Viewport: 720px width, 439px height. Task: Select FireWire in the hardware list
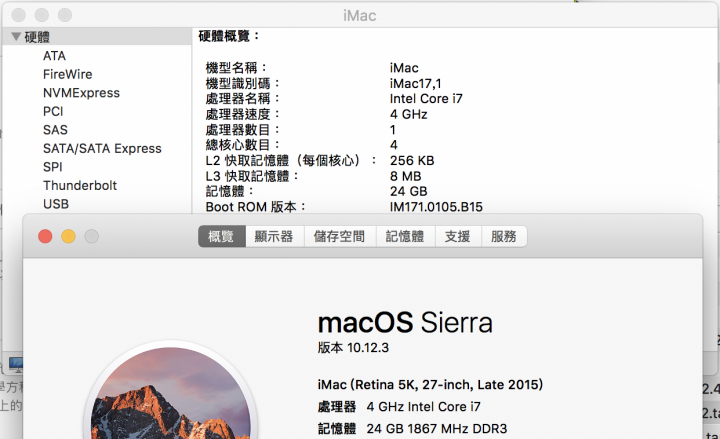point(68,74)
